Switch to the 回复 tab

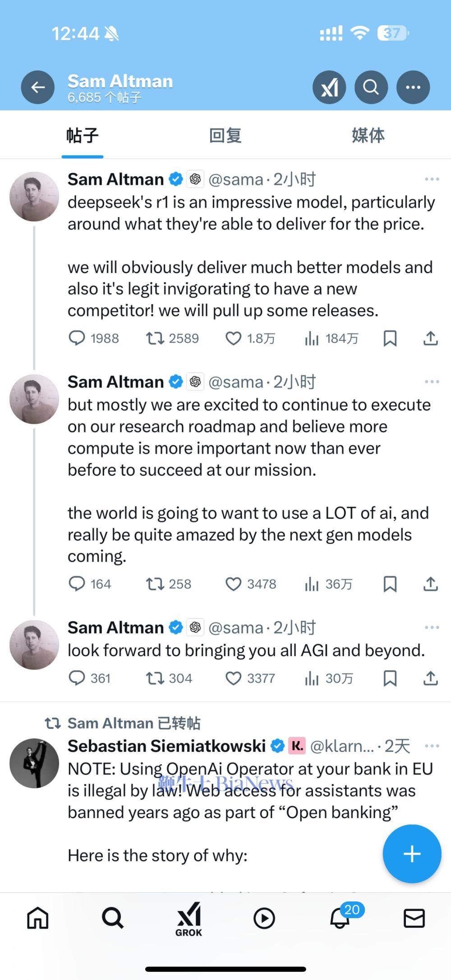[225, 135]
